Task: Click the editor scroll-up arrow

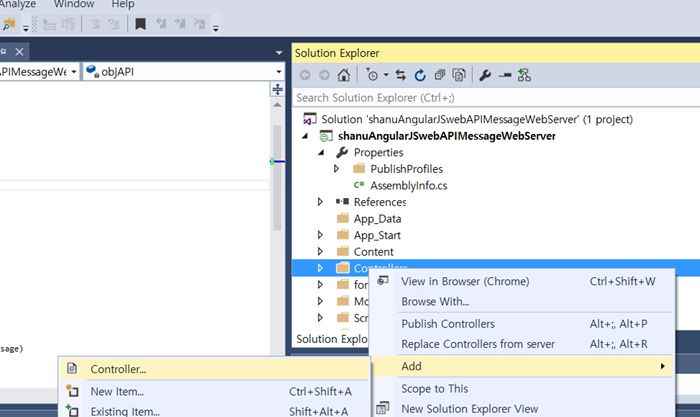Action: [277, 105]
